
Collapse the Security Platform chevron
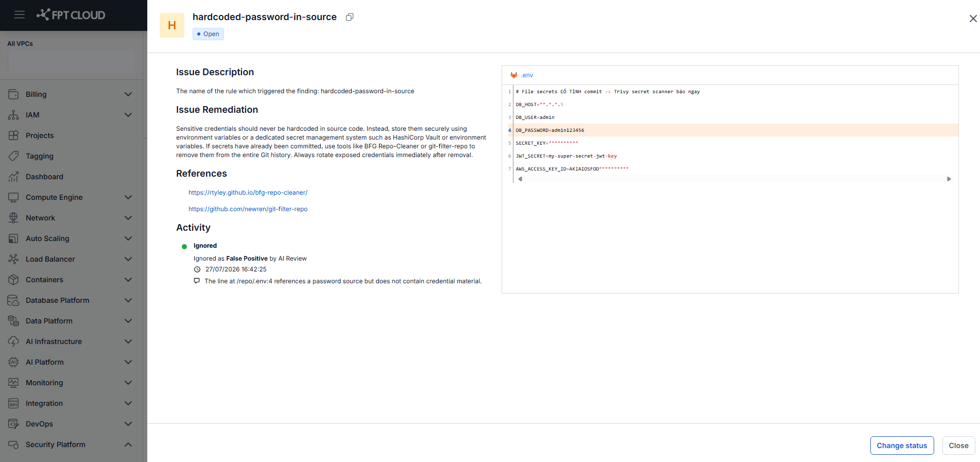(x=128, y=444)
